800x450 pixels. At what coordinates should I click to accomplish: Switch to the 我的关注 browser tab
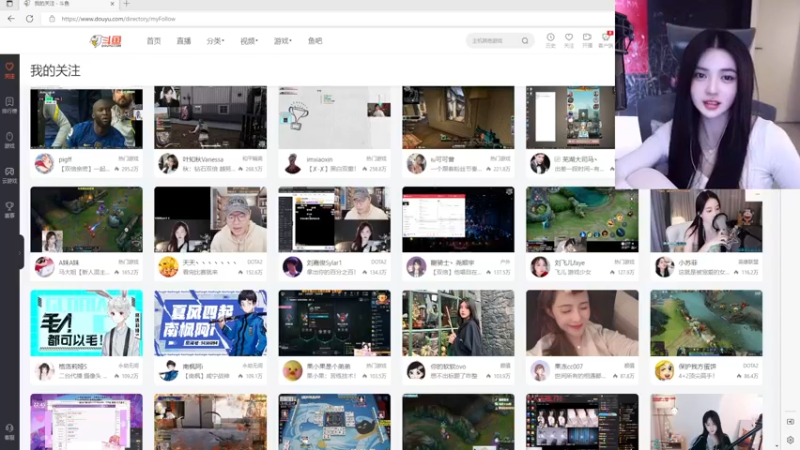tap(68, 4)
